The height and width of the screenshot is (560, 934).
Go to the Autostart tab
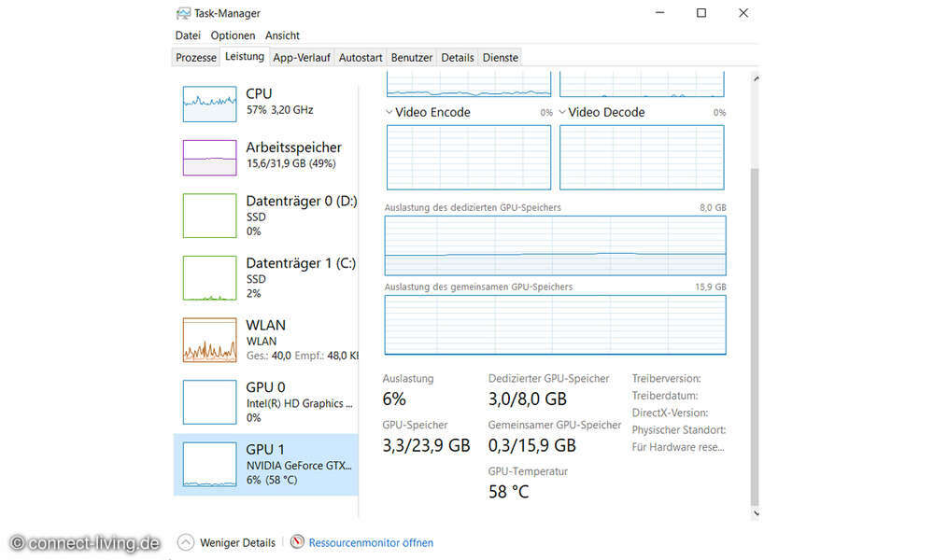361,58
